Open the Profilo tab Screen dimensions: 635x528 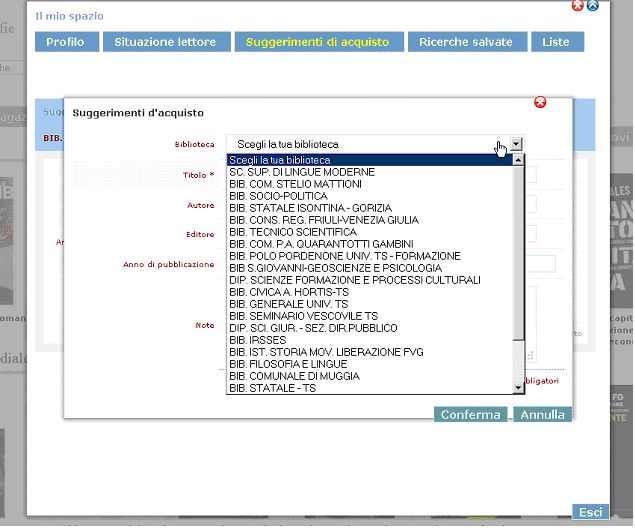click(66, 42)
